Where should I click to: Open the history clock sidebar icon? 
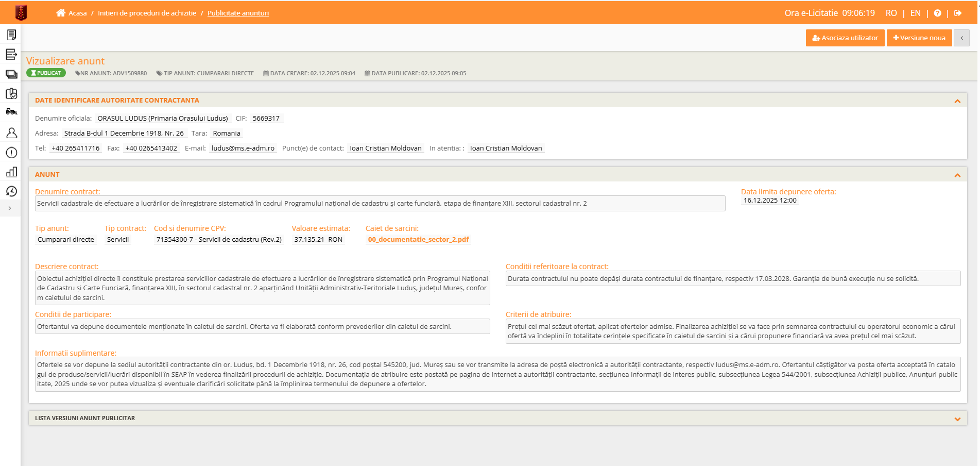tap(11, 191)
